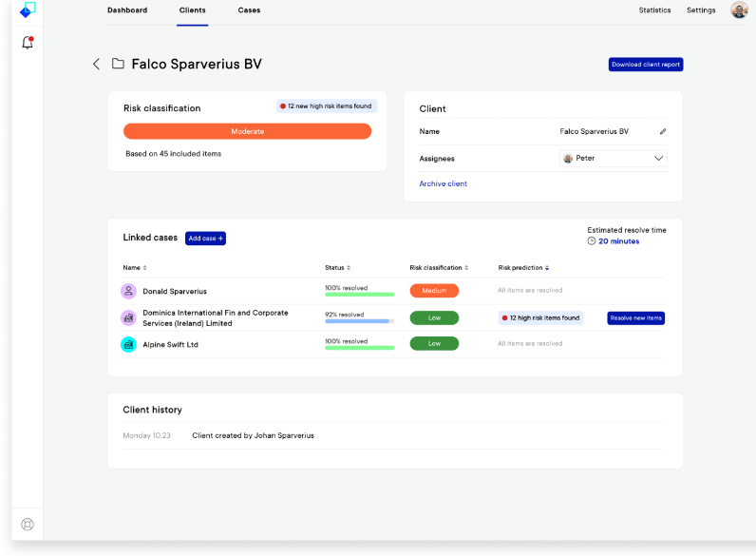Screen dimensions: 756x556
Task: Expand the Assignees dropdown showing Peter
Action: point(613,158)
